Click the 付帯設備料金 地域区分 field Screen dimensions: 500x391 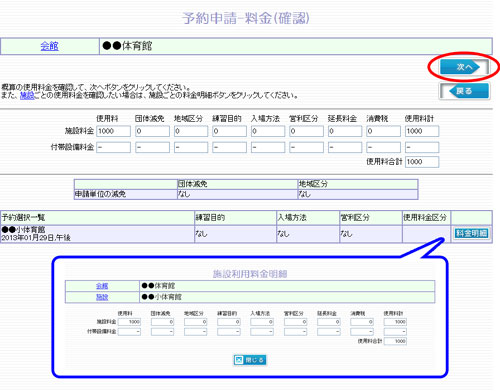(x=191, y=147)
